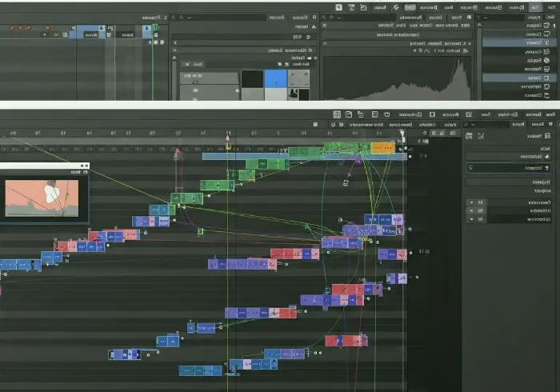560x392 pixels.
Task: Click the lone red record dot apart from the trio
Action: coord(47,27)
